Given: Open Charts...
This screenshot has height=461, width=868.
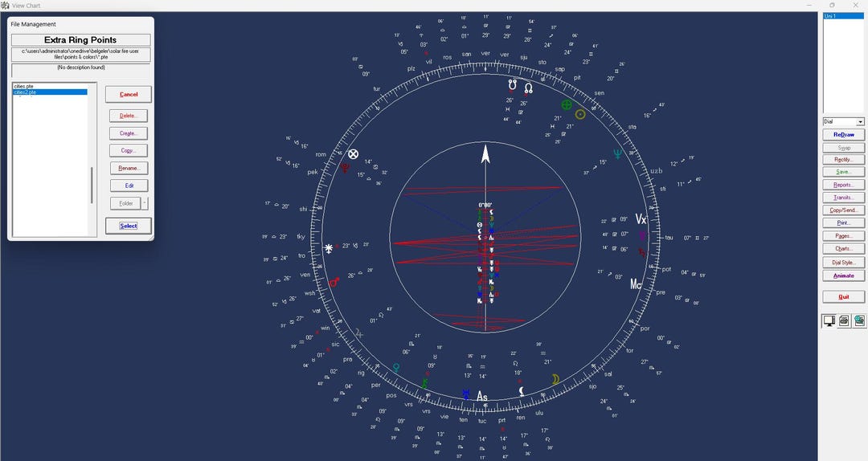Looking at the screenshot, I should click(844, 248).
